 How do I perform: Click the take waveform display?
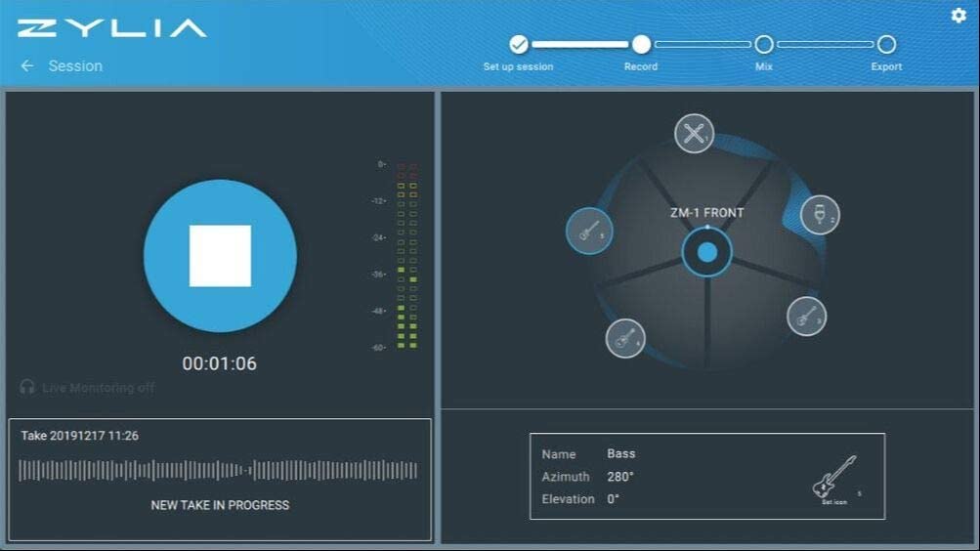pos(218,471)
